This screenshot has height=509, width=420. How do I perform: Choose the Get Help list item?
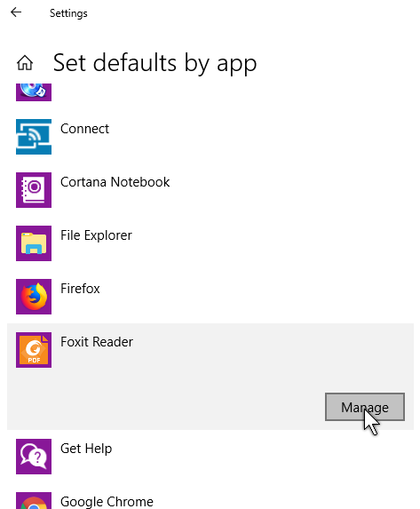pyautogui.click(x=86, y=449)
